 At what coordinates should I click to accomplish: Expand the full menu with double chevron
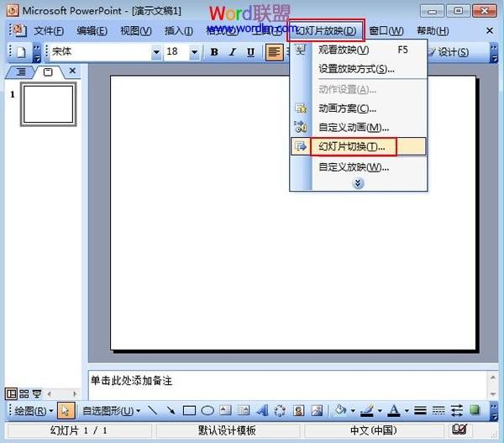pos(358,183)
